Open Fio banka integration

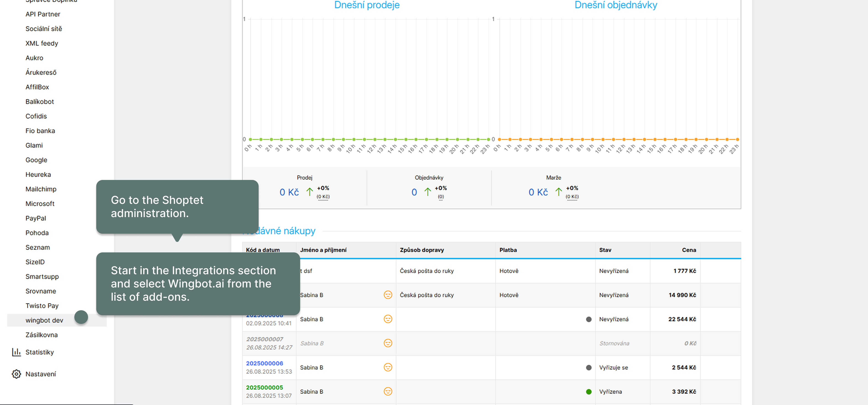[40, 131]
